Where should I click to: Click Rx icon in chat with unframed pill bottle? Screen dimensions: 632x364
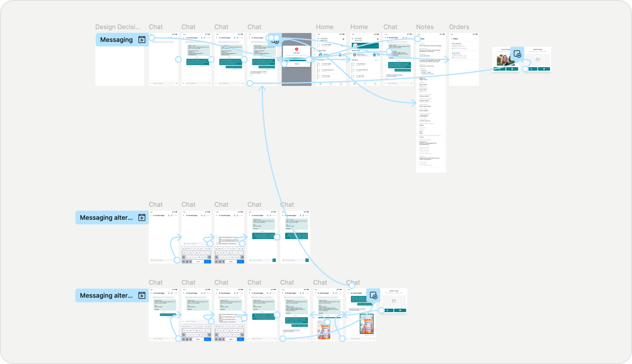(x=333, y=293)
